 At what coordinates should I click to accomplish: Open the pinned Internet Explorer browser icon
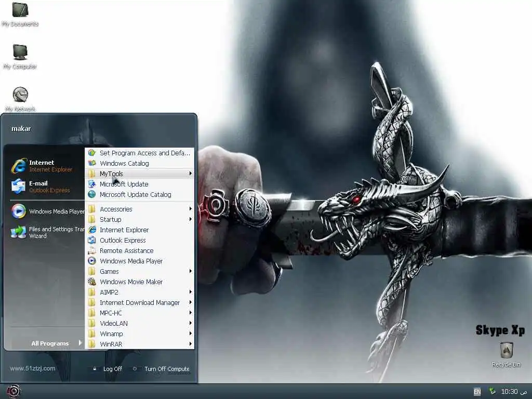tap(19, 166)
